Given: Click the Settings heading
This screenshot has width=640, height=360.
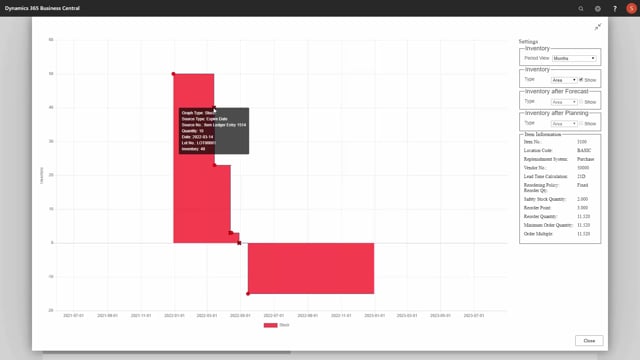Looking at the screenshot, I should (528, 42).
